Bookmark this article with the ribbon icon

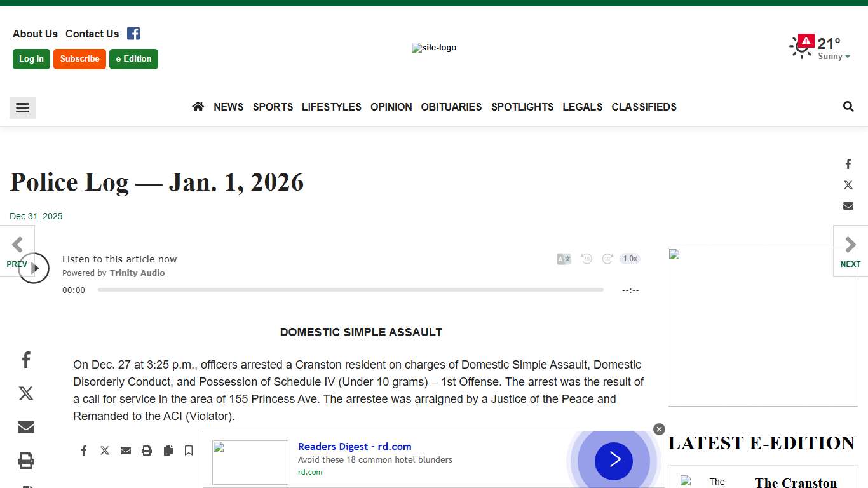pyautogui.click(x=189, y=450)
